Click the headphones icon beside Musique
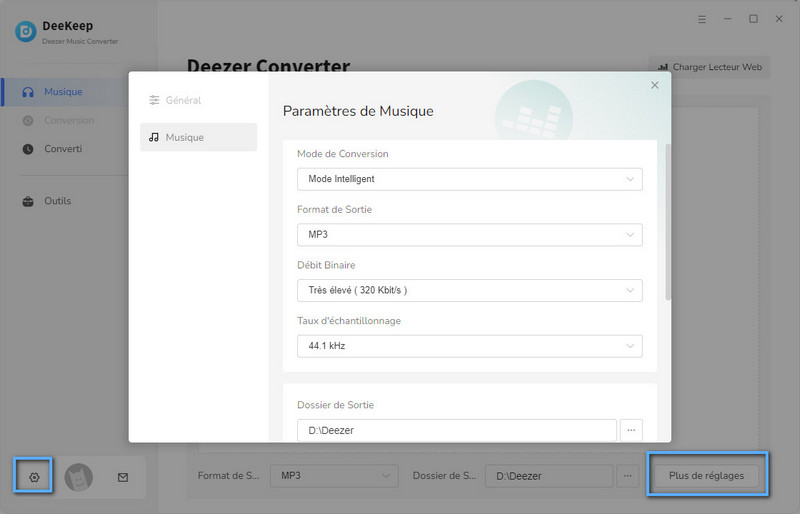This screenshot has width=800, height=514. pos(28,92)
